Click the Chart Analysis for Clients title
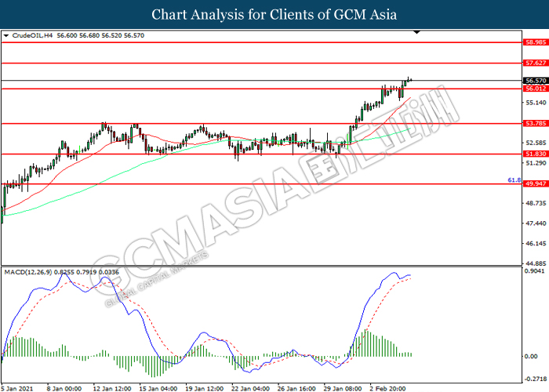Viewport: 549px width, 392px height. click(274, 14)
